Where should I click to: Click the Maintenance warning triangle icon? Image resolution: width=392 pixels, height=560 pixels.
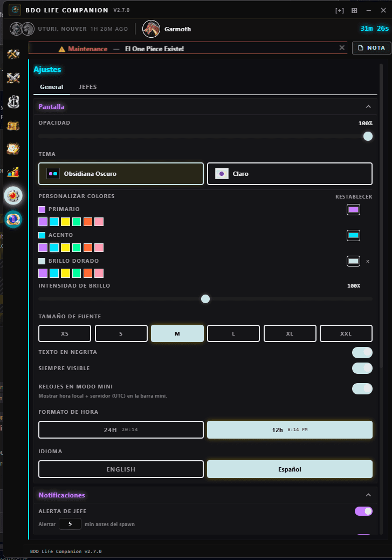point(62,49)
